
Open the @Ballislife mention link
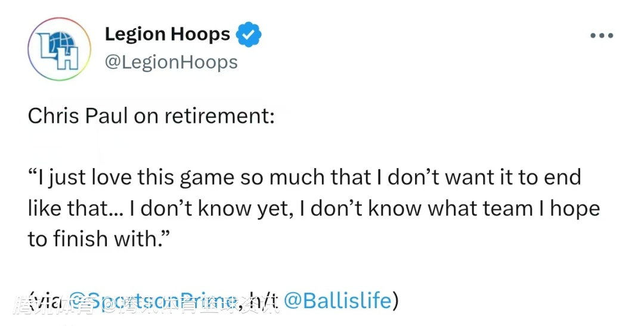pos(337,300)
